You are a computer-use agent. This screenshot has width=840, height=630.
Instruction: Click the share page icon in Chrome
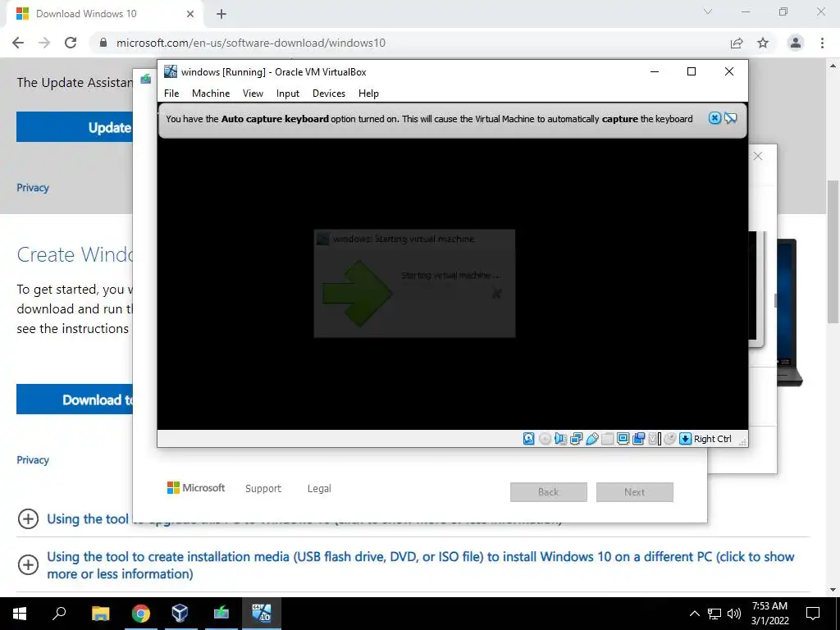pos(737,43)
